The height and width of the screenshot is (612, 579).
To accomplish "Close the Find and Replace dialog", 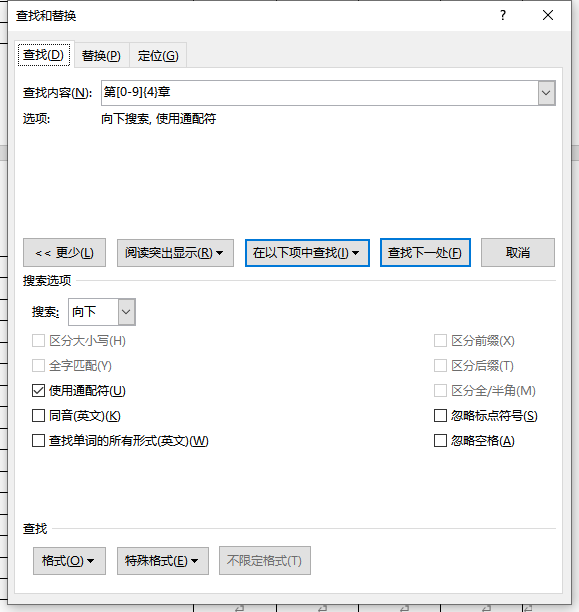I will [548, 15].
